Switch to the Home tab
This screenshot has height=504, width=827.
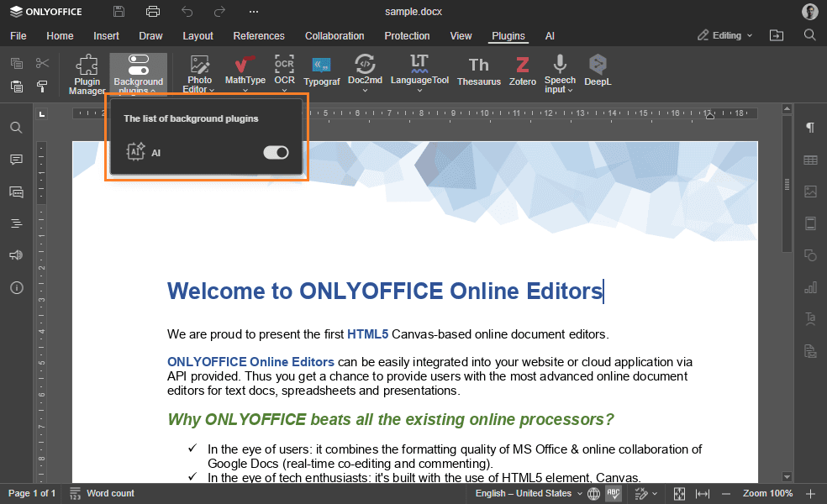coord(60,36)
